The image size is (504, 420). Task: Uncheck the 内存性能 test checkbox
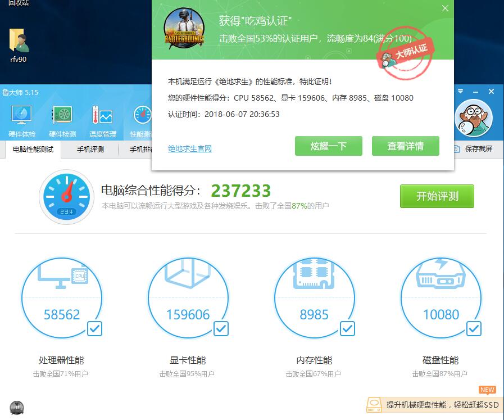point(347,329)
